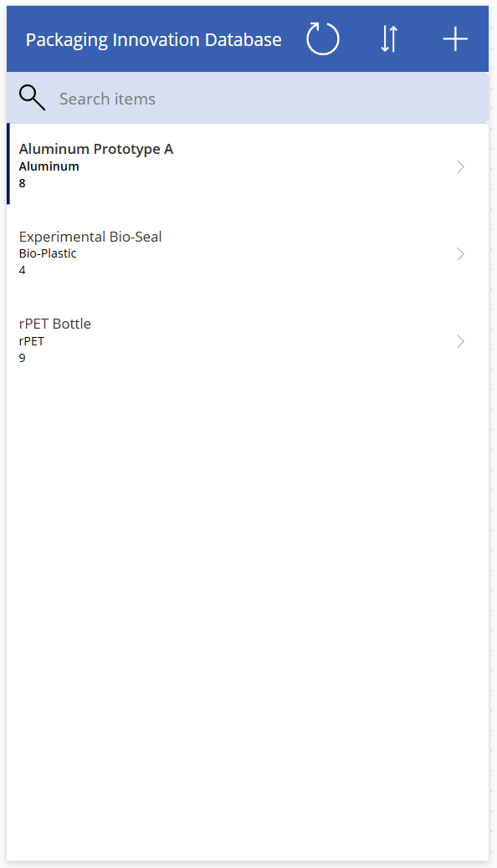Viewport: 497px width, 868px height.
Task: Click the rPET material subtitle
Action: pyautogui.click(x=31, y=341)
